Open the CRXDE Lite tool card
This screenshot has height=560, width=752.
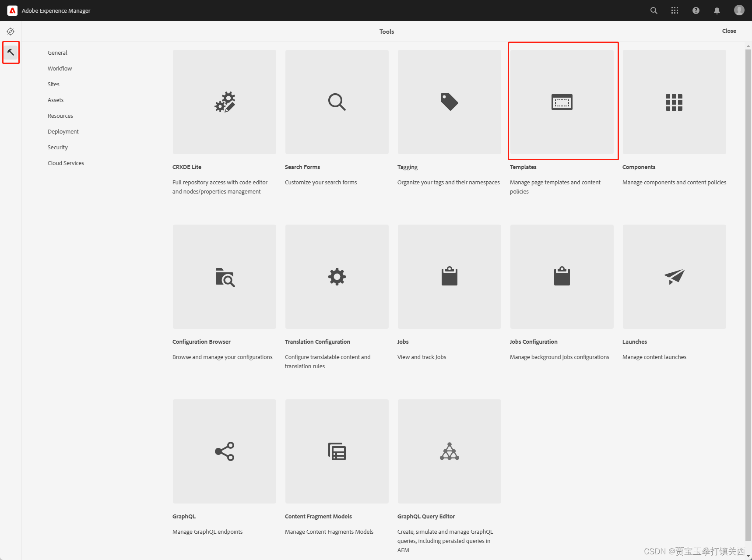tap(224, 102)
